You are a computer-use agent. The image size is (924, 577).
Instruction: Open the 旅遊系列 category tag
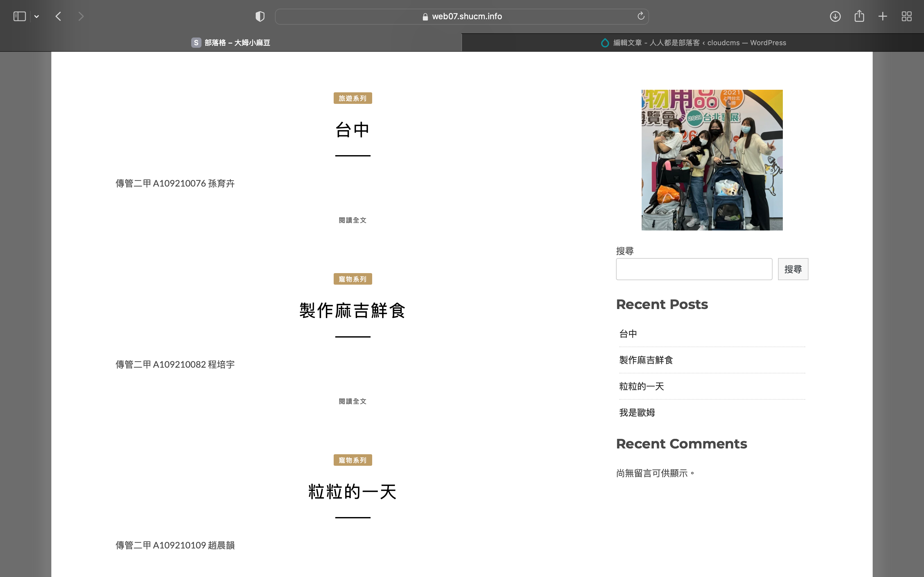352,98
